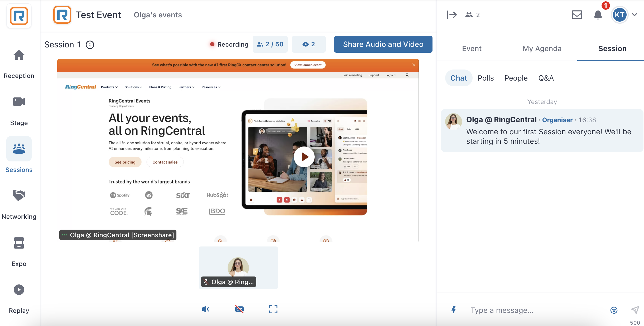Show Session 1 info icon

pos(90,45)
